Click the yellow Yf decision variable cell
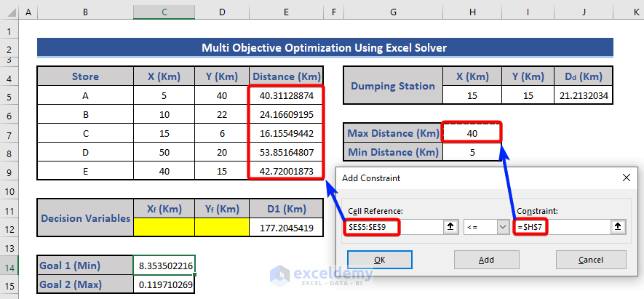This screenshot has height=299, width=644. click(221, 228)
